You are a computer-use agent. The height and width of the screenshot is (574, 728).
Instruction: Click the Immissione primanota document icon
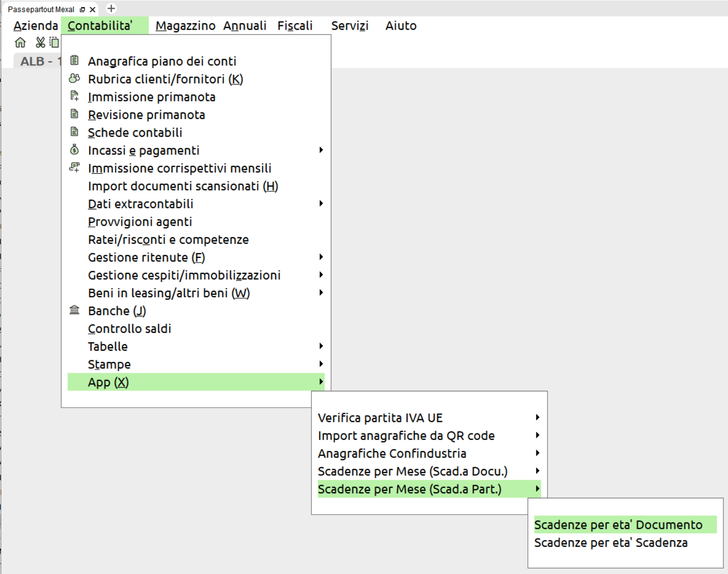pos(74,96)
